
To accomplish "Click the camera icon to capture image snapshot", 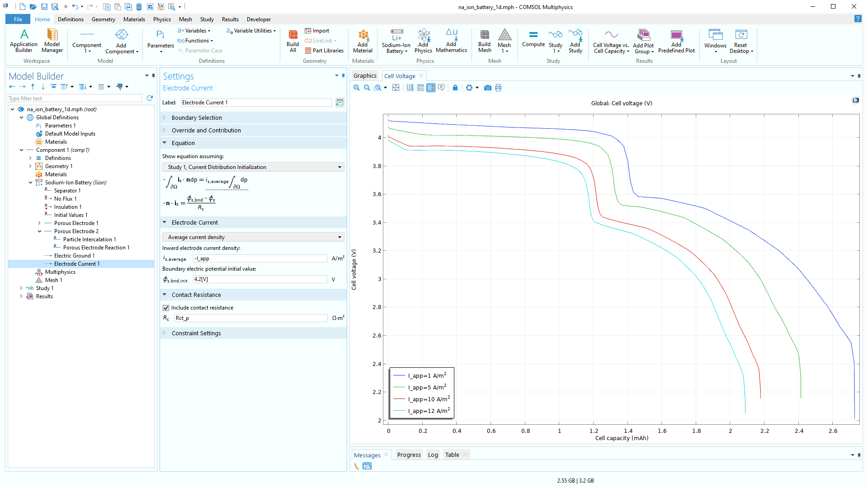I will [488, 87].
